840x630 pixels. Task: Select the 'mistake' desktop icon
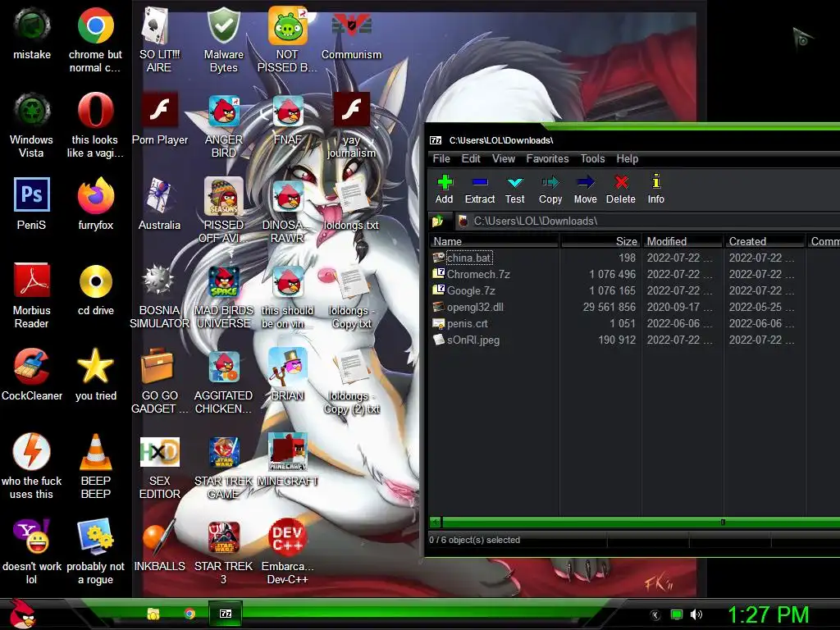tap(32, 33)
